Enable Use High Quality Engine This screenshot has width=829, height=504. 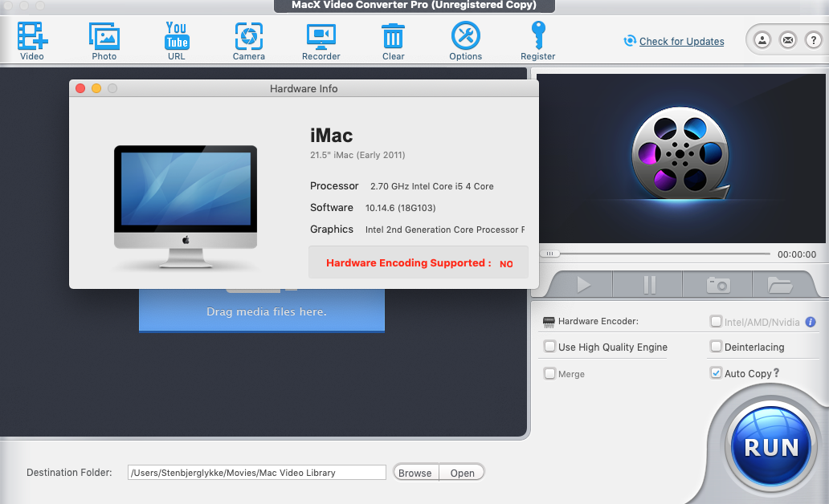tap(549, 347)
